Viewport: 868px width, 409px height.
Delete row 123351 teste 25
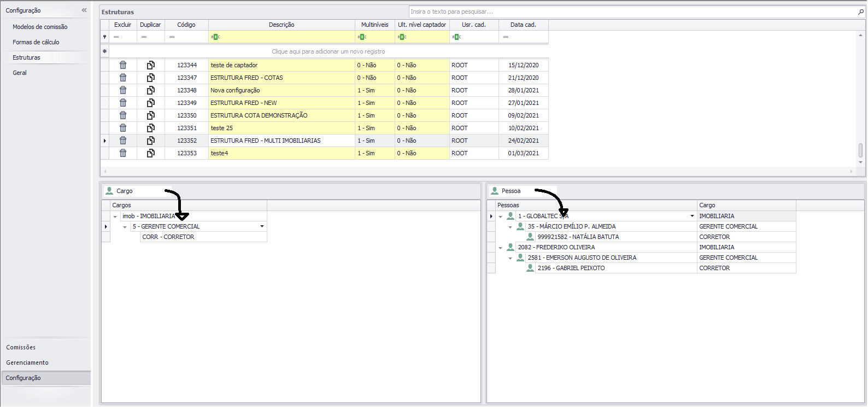click(123, 128)
